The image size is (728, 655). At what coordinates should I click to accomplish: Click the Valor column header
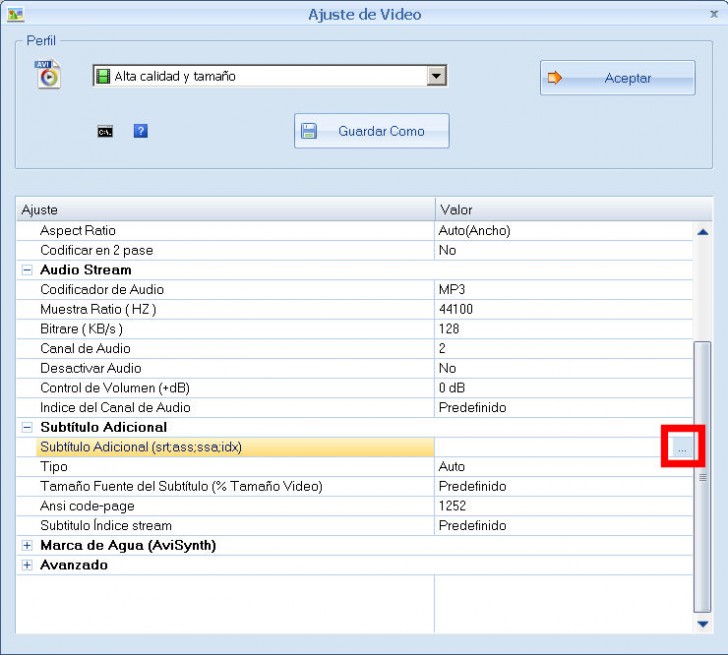(x=456, y=210)
